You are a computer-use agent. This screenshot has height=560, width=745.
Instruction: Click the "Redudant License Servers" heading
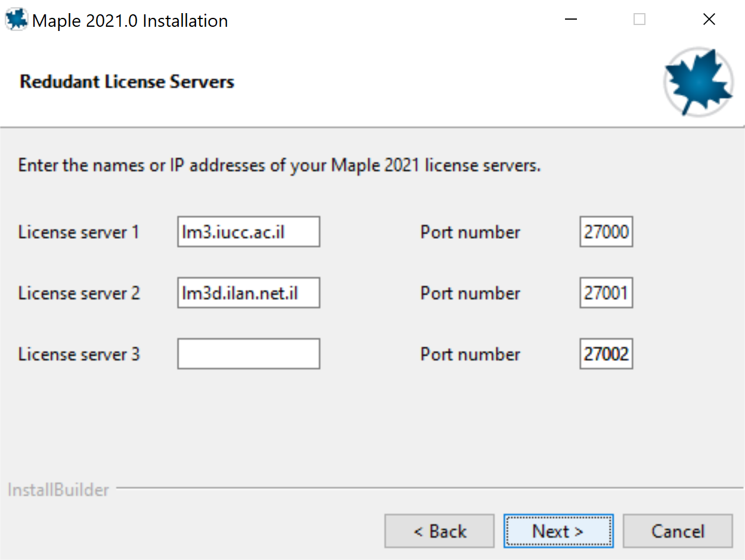coord(127,82)
